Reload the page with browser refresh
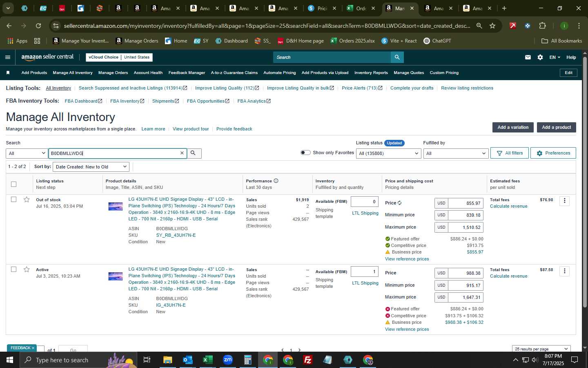588x368 pixels. 38,26
